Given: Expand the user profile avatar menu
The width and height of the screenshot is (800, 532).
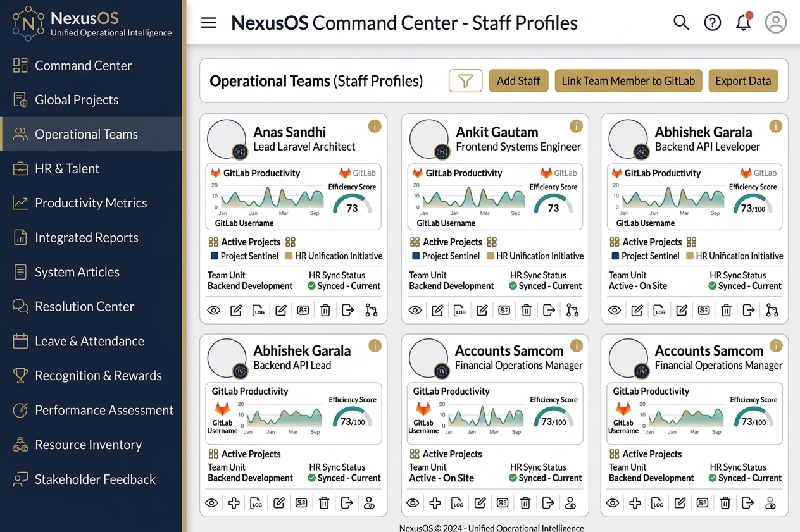Looking at the screenshot, I should pos(775,23).
